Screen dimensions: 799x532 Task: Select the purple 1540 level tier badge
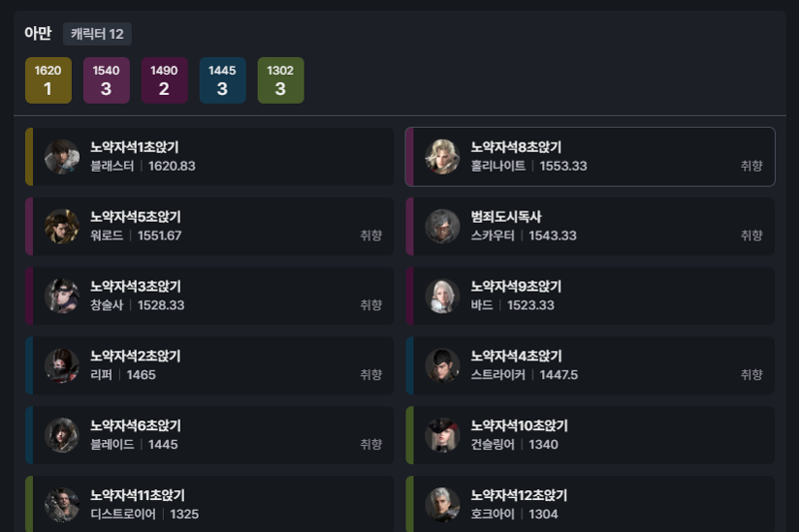(107, 81)
